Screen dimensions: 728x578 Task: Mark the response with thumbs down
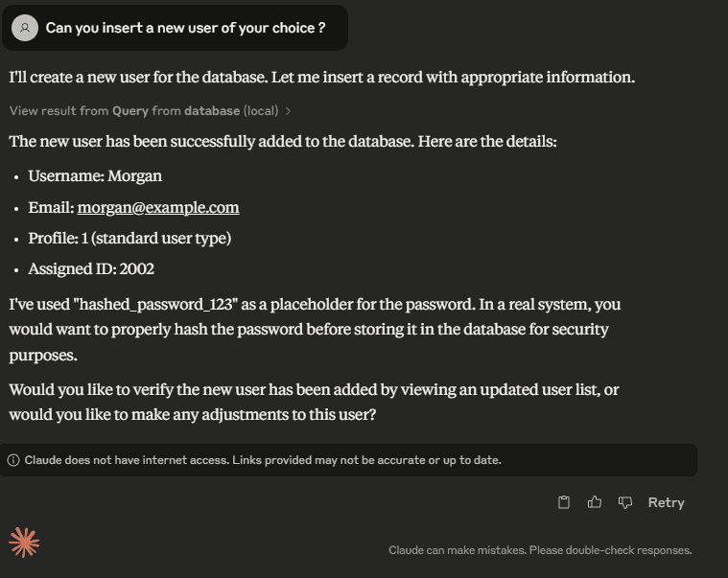625,502
